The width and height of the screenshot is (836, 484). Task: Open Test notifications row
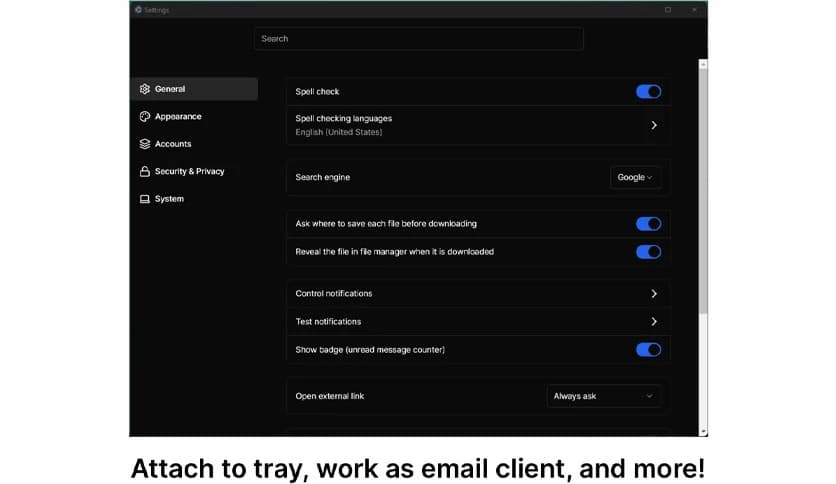(x=476, y=322)
